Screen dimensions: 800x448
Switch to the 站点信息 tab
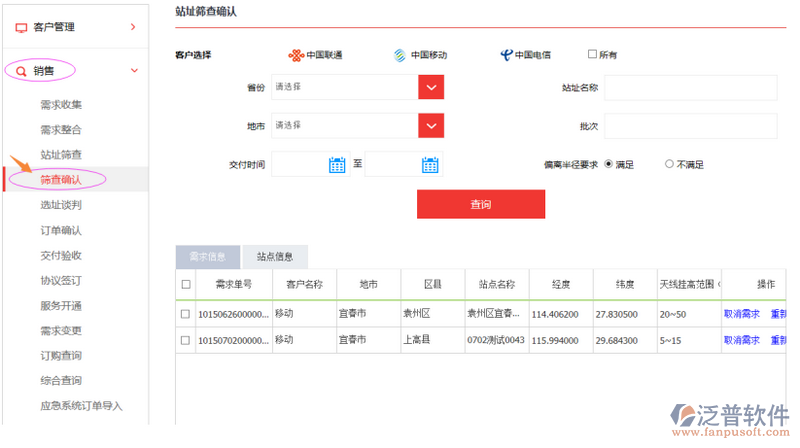pyautogui.click(x=275, y=257)
